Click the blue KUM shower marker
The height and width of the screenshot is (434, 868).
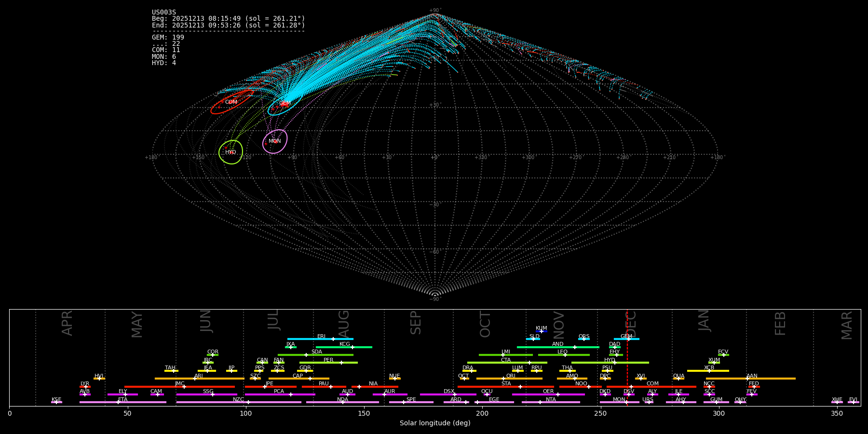[x=541, y=331]
